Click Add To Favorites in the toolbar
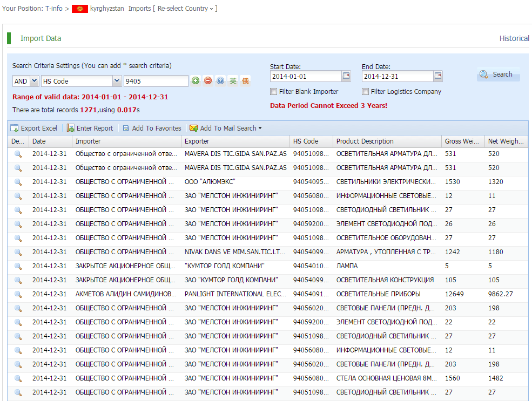532x401 pixels. pyautogui.click(x=152, y=128)
